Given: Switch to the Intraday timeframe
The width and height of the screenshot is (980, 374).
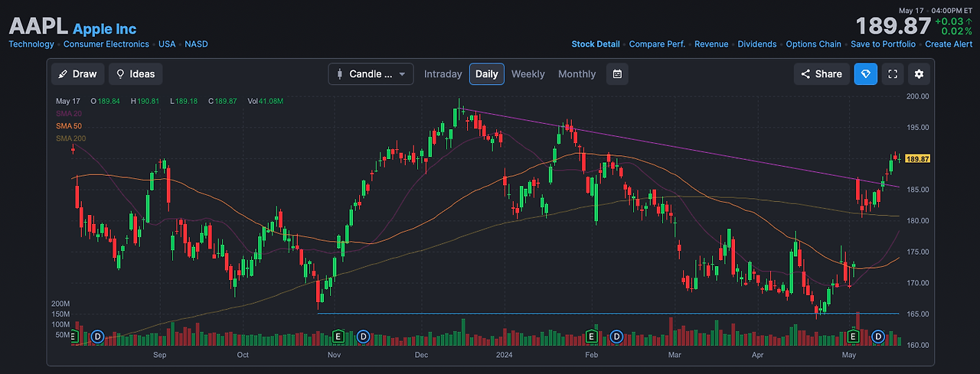Looking at the screenshot, I should (x=443, y=74).
